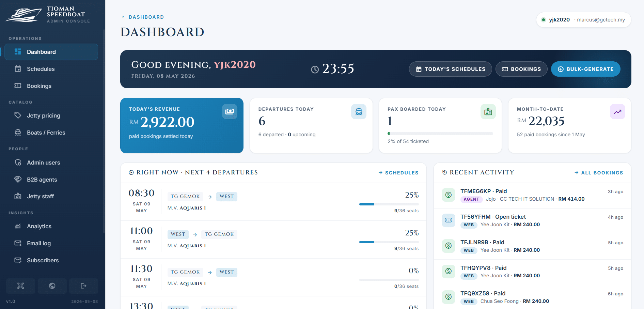This screenshot has width=644, height=309.
Task: Open booking TFQ9XZ58 in Recent Activity
Action: pos(532,297)
